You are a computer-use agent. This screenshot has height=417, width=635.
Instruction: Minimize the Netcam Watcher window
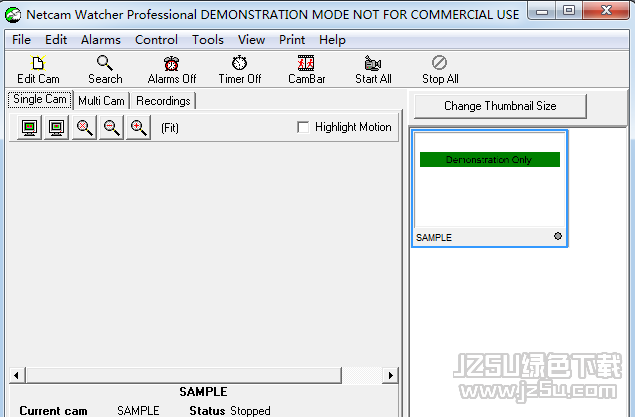click(x=542, y=11)
